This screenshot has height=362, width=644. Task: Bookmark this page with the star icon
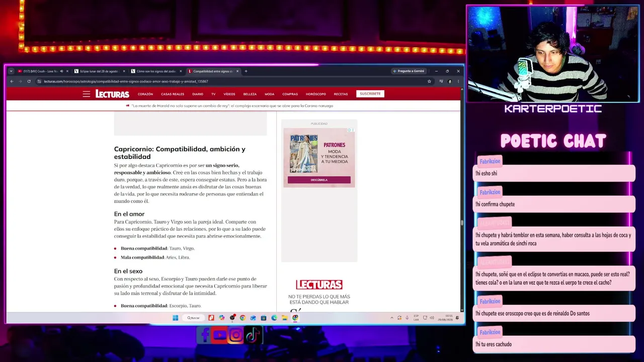429,81
